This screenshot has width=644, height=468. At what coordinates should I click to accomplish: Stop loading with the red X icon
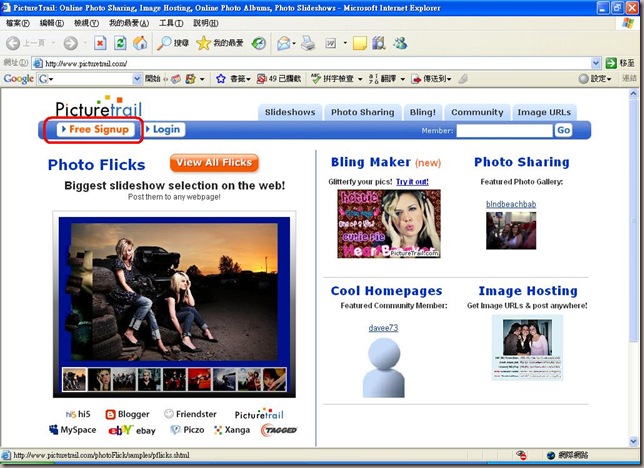100,43
